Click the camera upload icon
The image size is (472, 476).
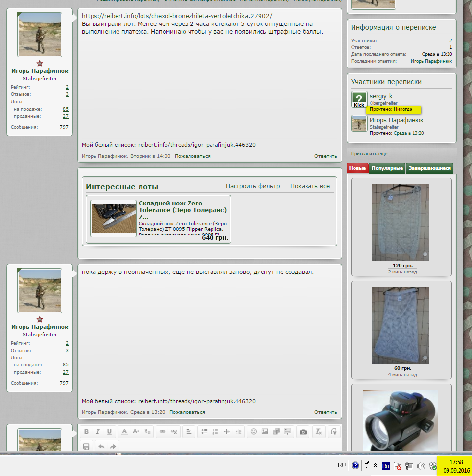click(303, 431)
